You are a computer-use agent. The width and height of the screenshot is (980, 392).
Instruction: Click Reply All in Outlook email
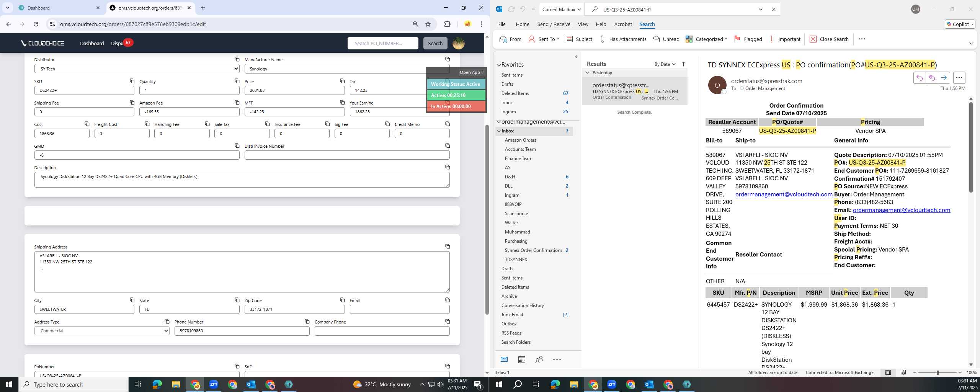coord(931,78)
